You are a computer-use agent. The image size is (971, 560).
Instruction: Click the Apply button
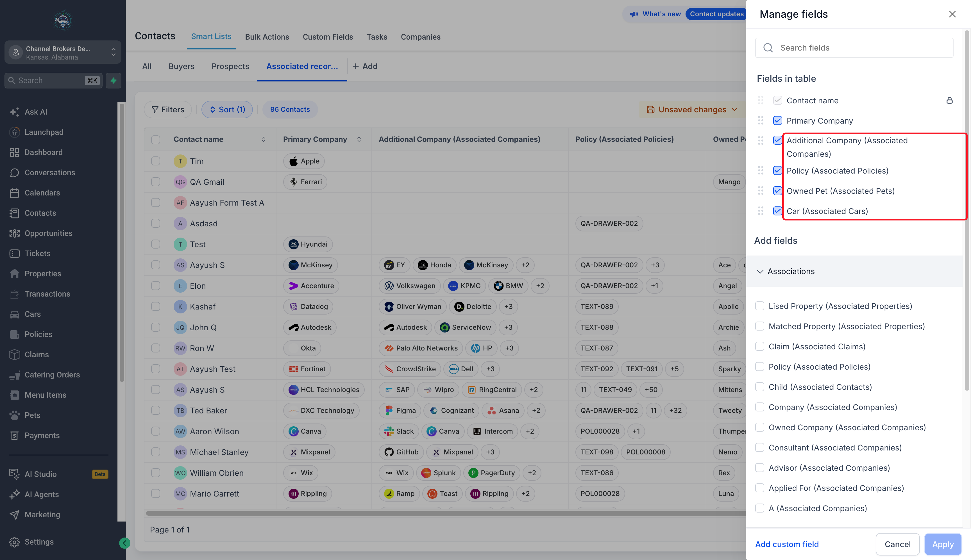(x=943, y=544)
